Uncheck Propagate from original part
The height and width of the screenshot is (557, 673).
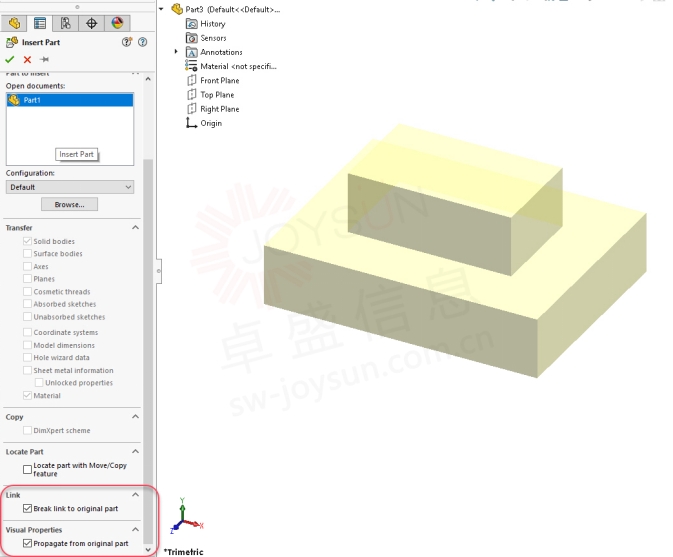pos(27,543)
